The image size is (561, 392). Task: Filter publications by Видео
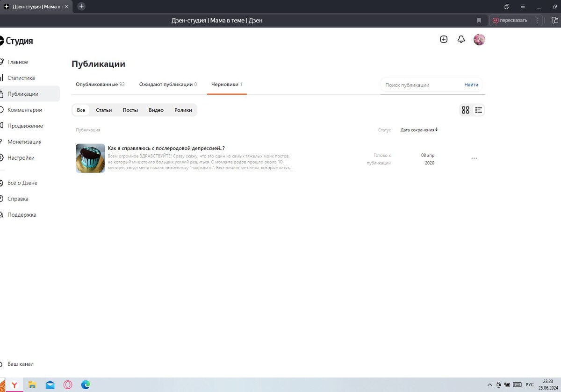156,110
